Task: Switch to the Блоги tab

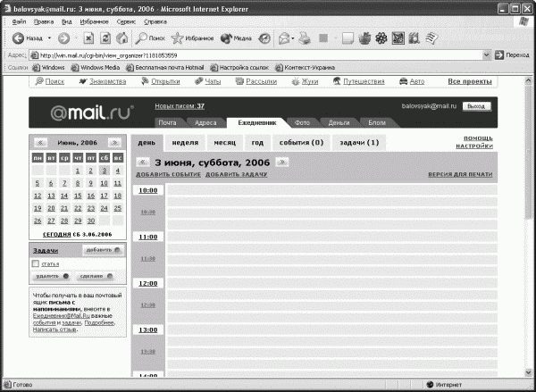Action: pos(377,122)
